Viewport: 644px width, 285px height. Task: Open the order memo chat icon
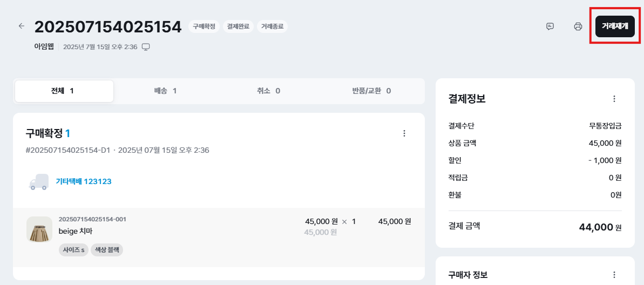tap(550, 26)
